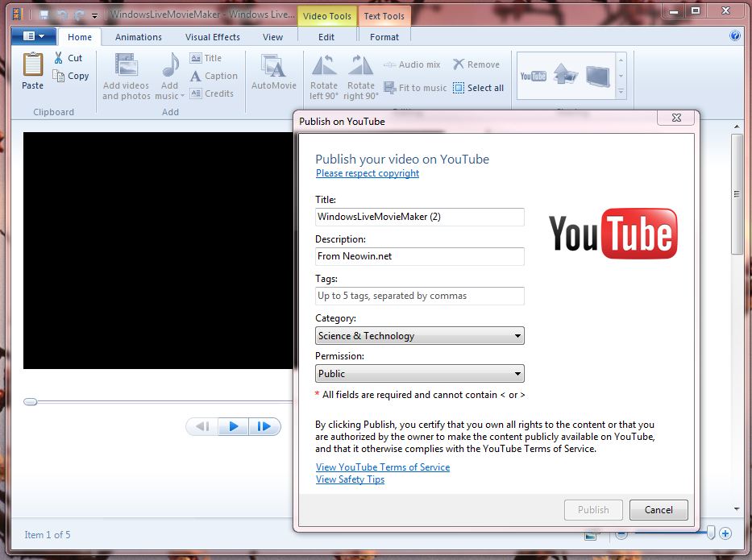
Task: Insert Credits at the end
Action: (x=212, y=93)
